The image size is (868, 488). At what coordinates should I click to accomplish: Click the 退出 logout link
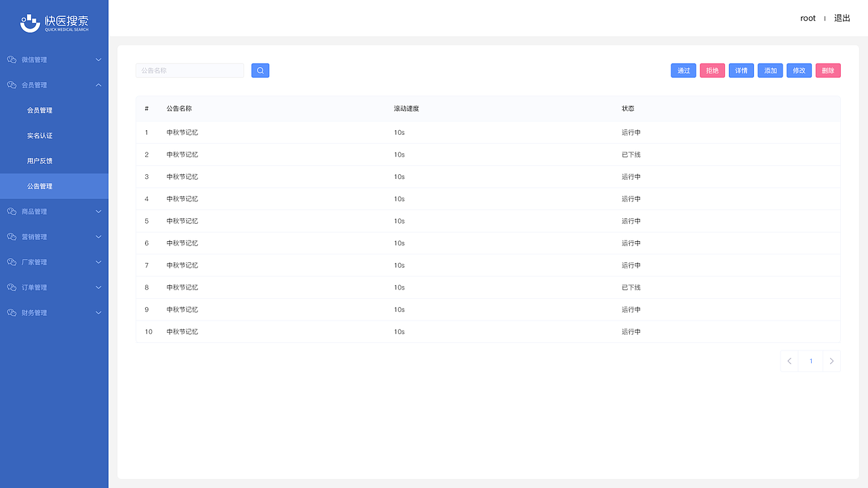[x=842, y=18]
